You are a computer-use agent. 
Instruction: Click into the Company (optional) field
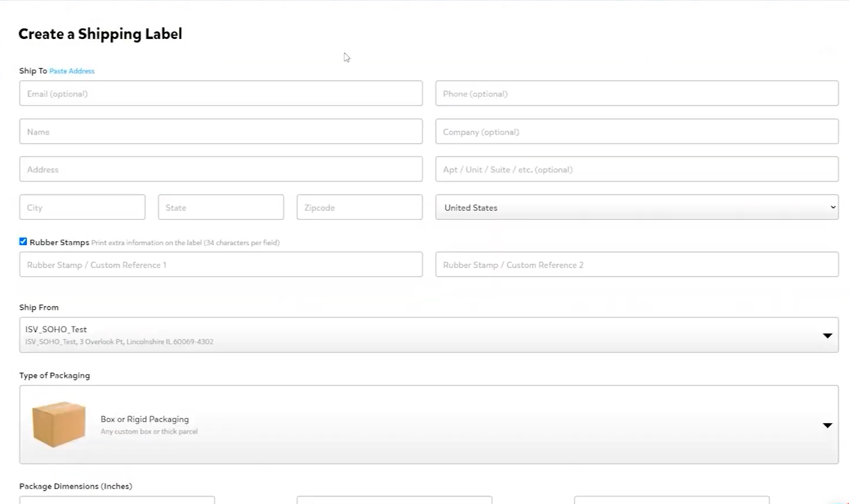coord(636,132)
